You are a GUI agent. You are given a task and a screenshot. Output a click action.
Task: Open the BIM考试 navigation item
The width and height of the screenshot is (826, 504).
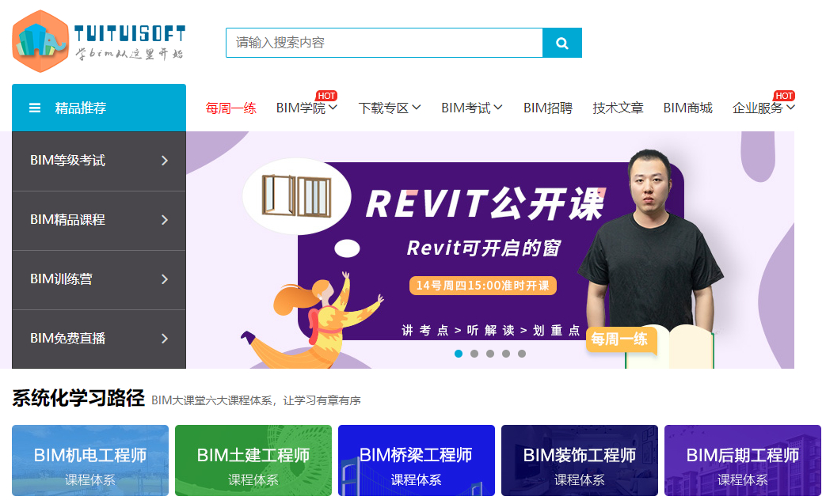(x=466, y=108)
